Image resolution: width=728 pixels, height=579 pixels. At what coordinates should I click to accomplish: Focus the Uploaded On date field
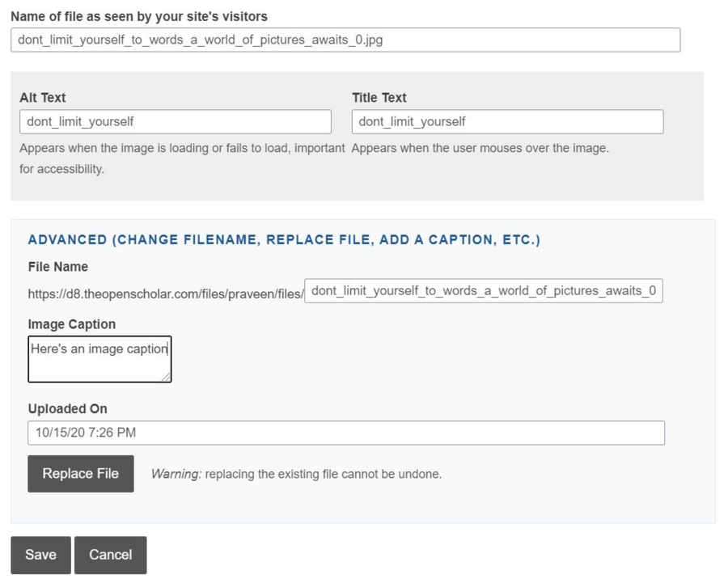point(346,433)
